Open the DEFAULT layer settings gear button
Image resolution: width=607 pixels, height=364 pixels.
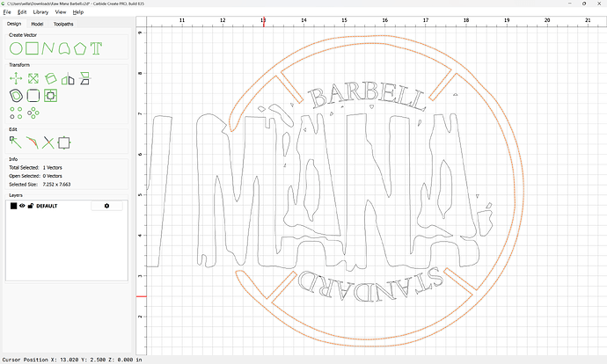[x=106, y=206]
